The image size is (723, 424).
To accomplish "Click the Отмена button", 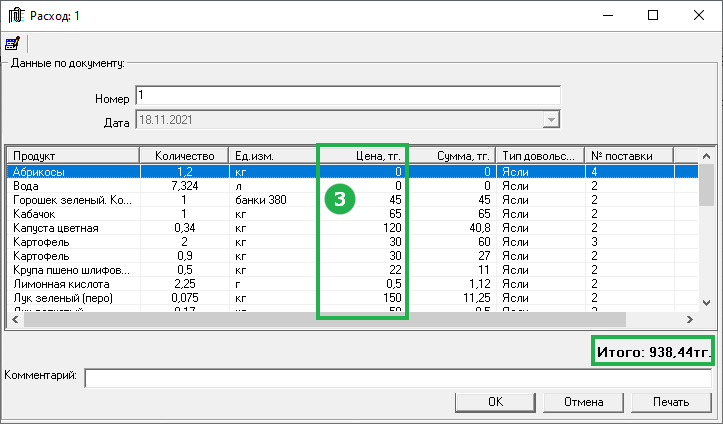I will (583, 402).
